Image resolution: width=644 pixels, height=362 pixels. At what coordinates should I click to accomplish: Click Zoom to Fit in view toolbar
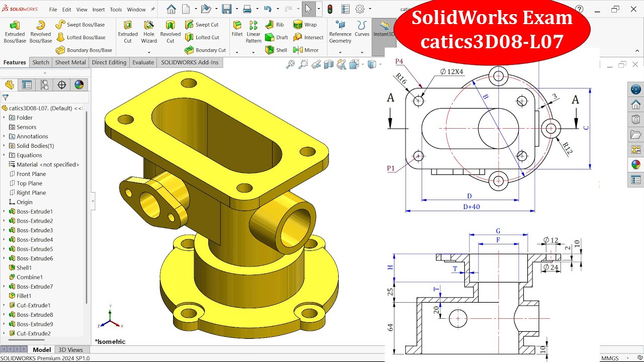(290, 64)
